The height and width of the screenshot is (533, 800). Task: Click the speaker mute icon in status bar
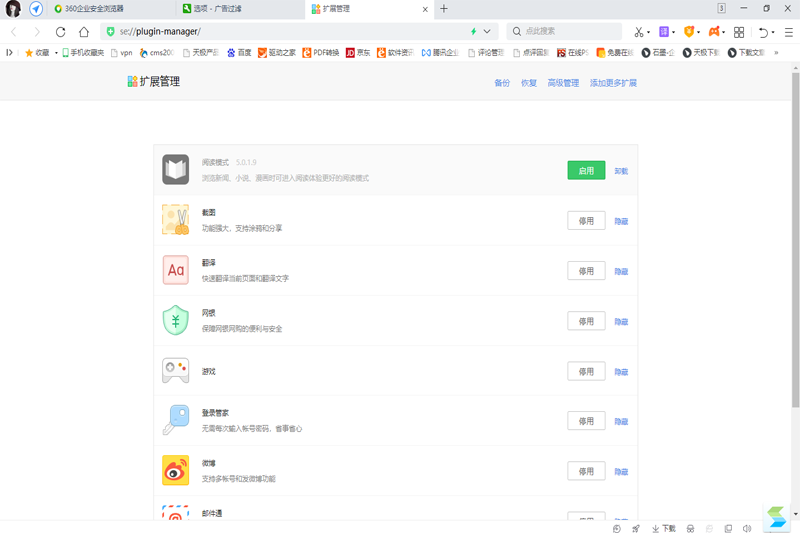747,528
